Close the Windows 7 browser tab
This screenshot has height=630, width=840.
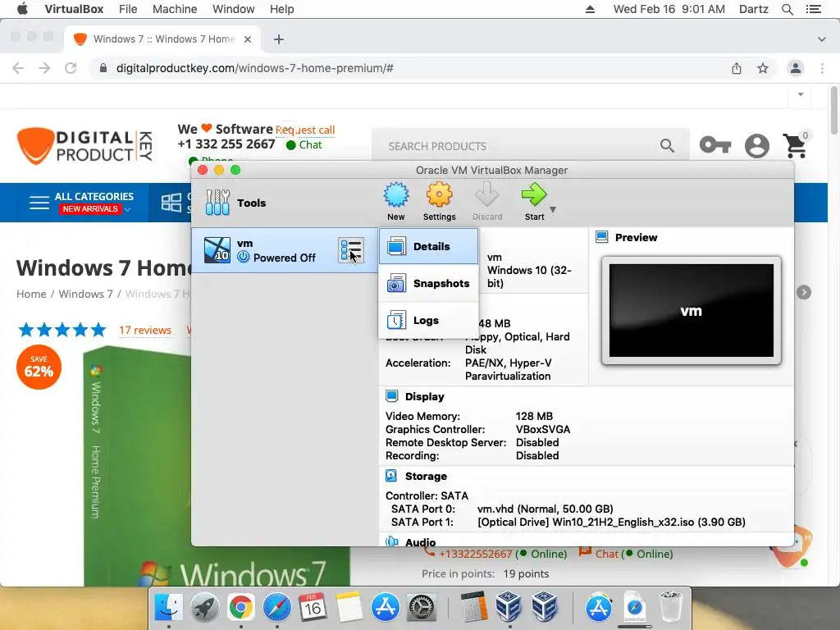pos(248,39)
